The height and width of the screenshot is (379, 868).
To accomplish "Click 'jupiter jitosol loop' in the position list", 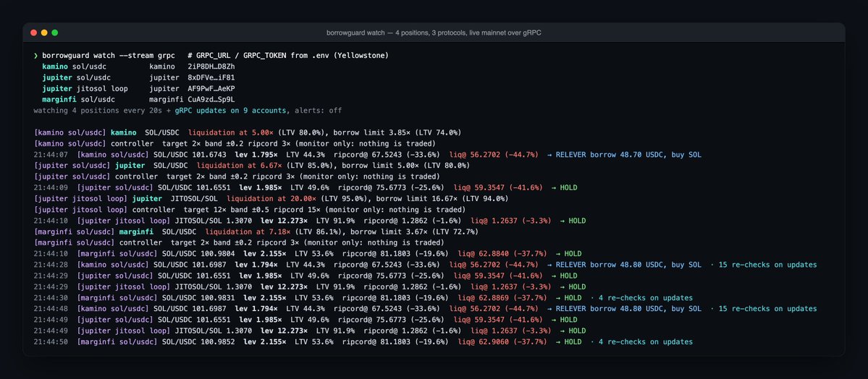I will [x=85, y=88].
